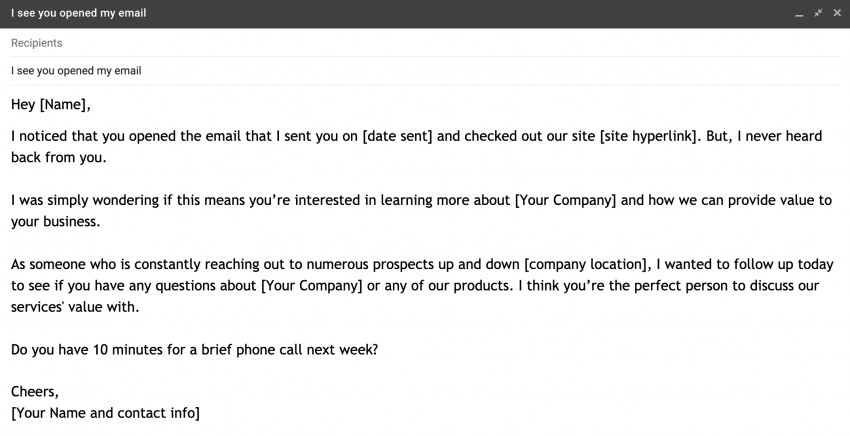Click the phone call question line
This screenshot has width=850, height=436.
click(x=195, y=350)
